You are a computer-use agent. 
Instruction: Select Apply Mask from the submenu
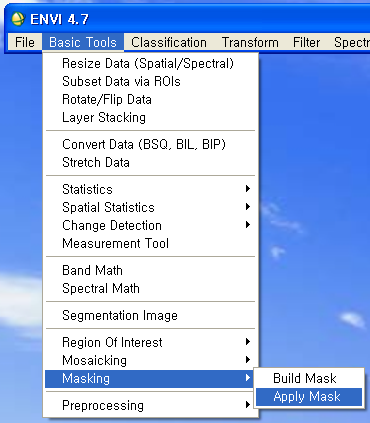click(x=309, y=397)
